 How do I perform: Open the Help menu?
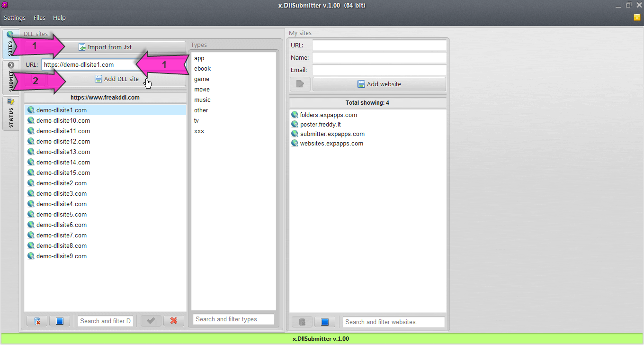[x=59, y=18]
